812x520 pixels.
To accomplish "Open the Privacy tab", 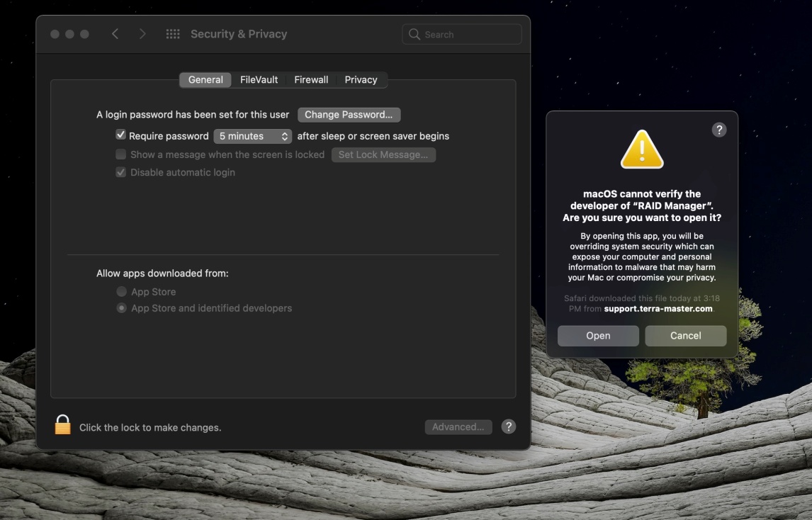I will coord(361,80).
